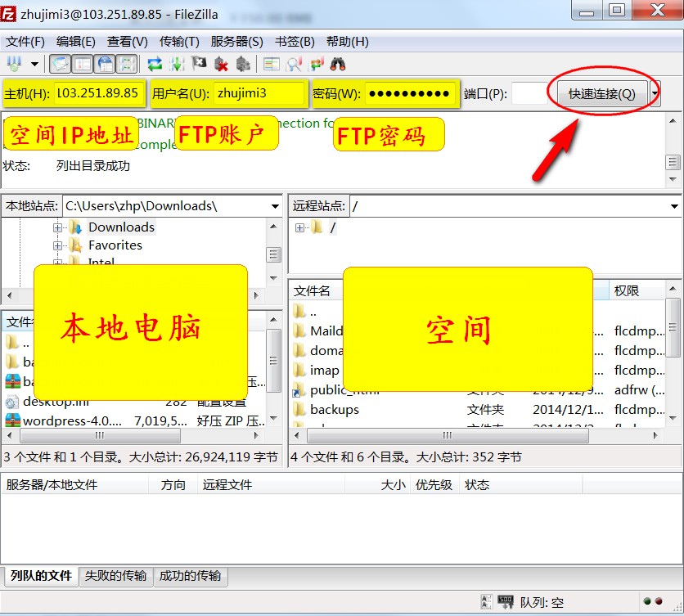Click the 快速连接(Q) button
684x616 pixels.
(x=601, y=93)
